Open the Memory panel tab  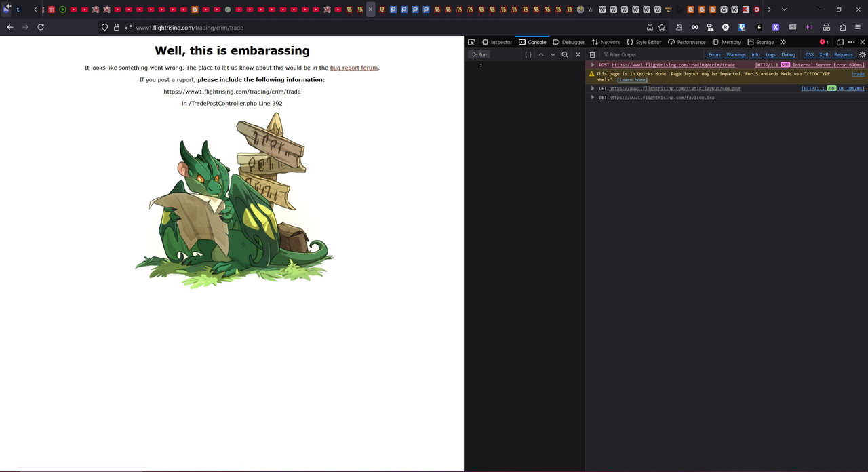726,42
